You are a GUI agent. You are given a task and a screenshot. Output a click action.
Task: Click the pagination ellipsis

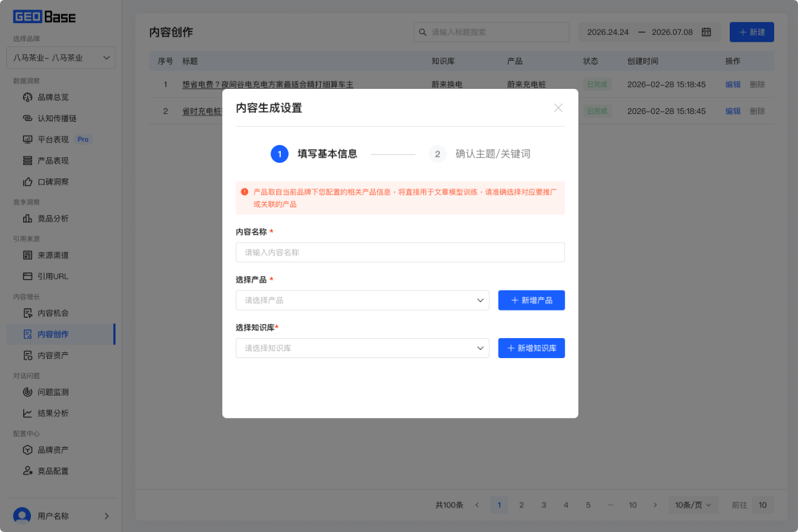pos(611,505)
